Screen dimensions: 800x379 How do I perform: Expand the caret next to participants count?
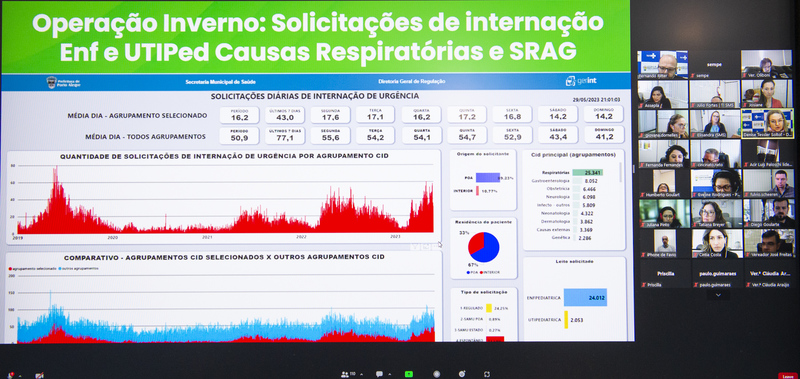tap(361, 374)
